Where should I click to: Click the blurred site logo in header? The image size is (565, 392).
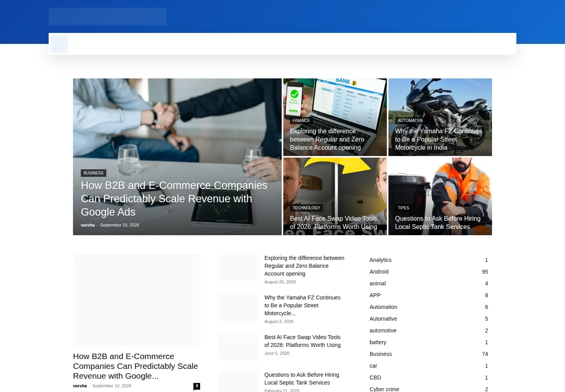click(108, 16)
